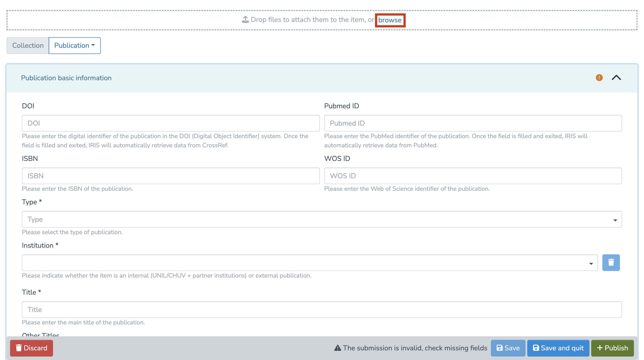Focus the WOS ID text field
This screenshot has height=360, width=644.
473,176
